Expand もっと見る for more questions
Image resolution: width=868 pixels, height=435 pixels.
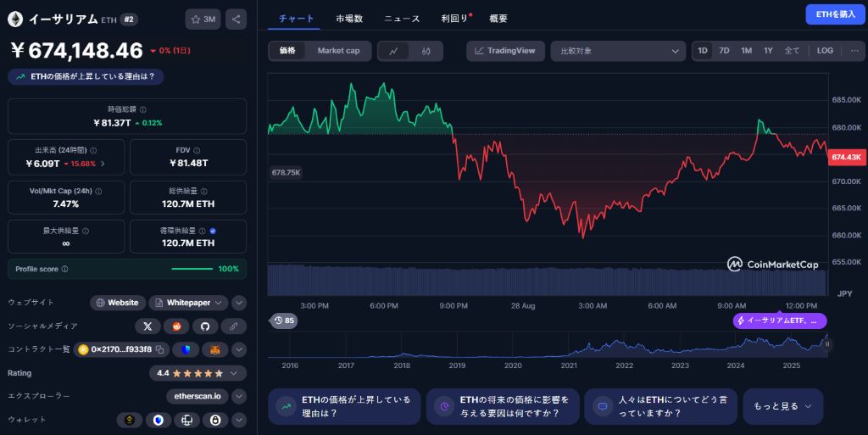pyautogui.click(x=782, y=406)
